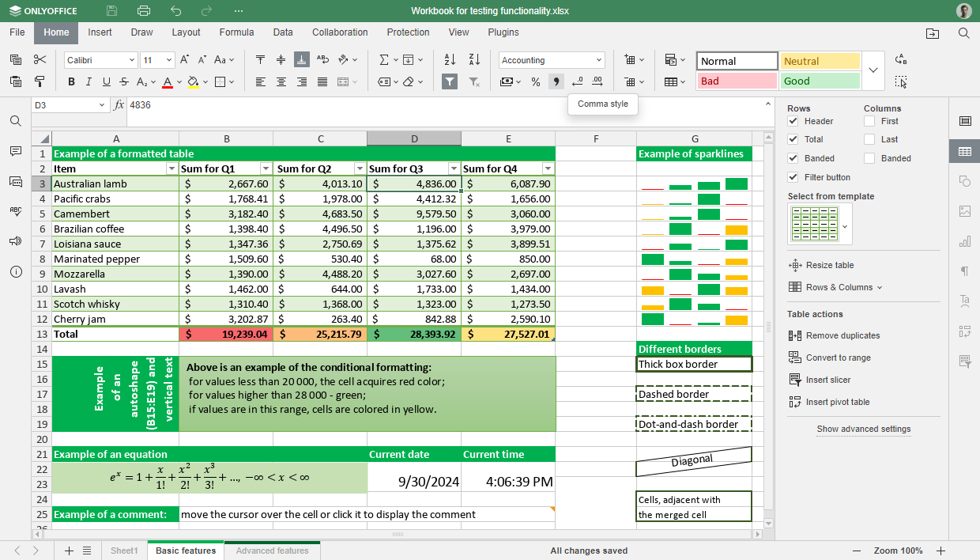Apply the Bad cell style swatch
The height and width of the screenshot is (560, 980).
pos(737,81)
